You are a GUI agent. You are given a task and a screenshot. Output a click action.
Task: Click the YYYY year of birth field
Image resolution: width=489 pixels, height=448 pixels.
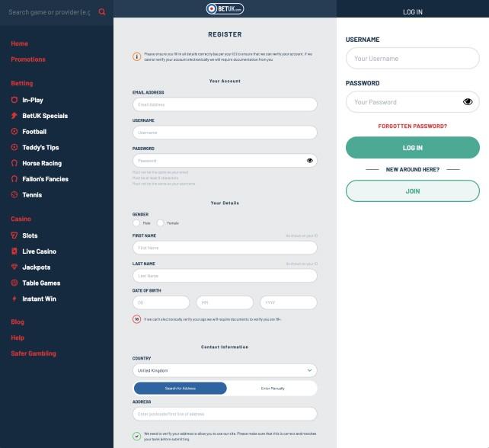(x=289, y=302)
